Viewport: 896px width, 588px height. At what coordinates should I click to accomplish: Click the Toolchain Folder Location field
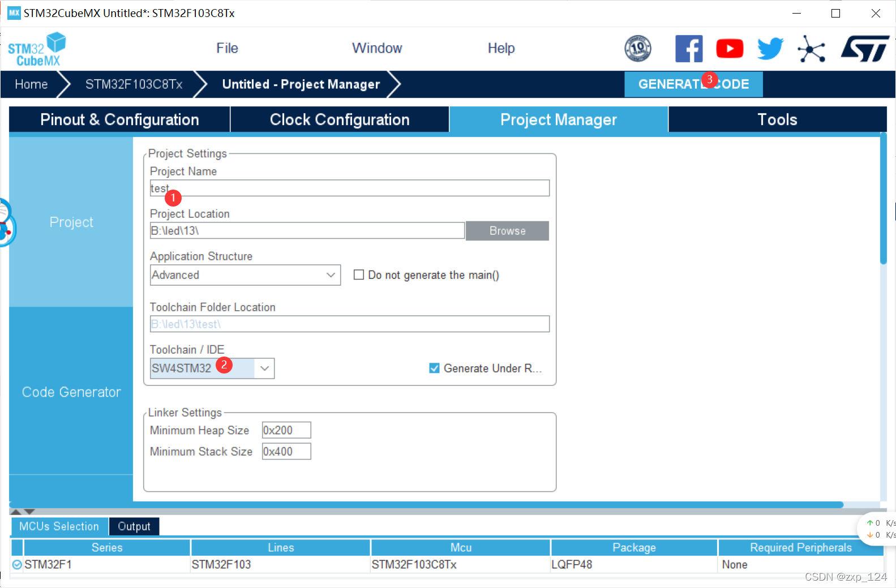350,324
